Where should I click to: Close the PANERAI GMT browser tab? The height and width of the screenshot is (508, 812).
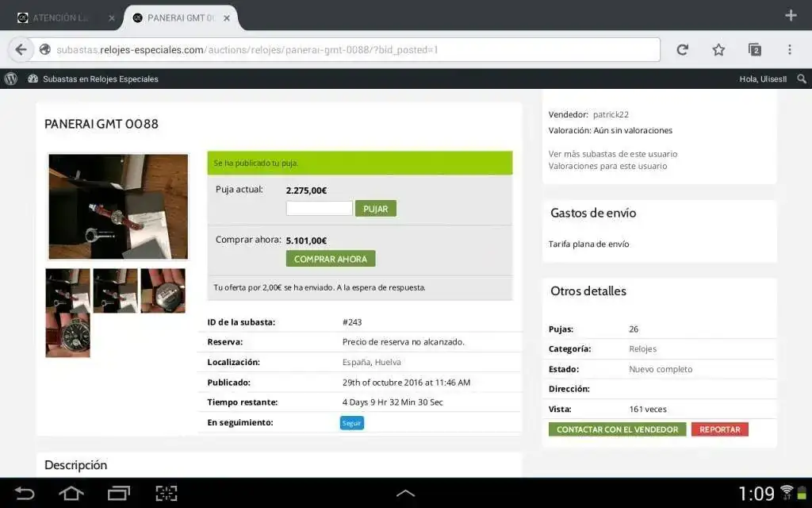coord(228,17)
